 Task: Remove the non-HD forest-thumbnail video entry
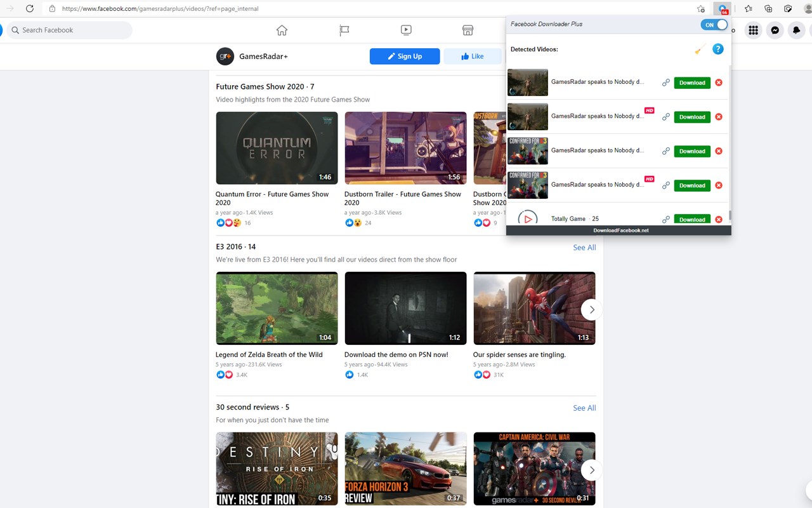pos(719,83)
